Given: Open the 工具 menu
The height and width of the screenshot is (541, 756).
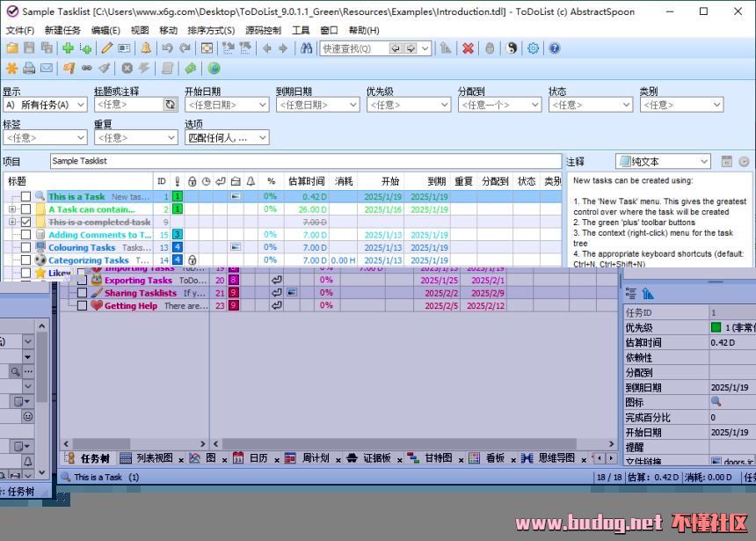Looking at the screenshot, I should click(x=301, y=30).
